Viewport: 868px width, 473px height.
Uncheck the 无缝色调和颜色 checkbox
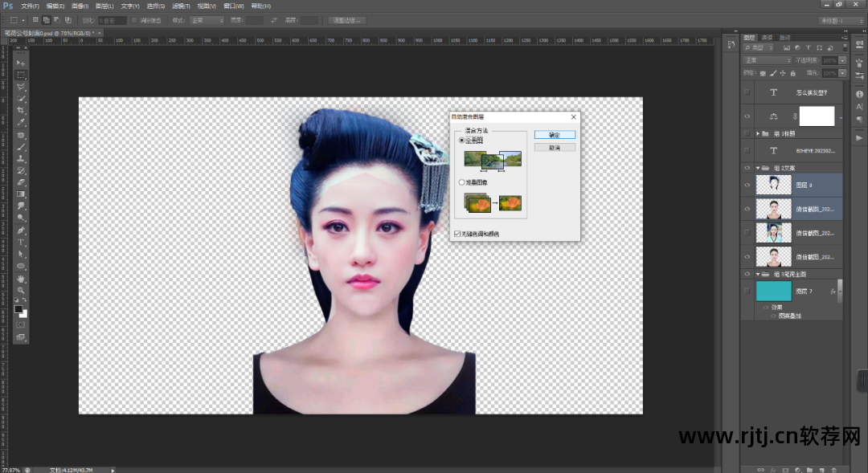(x=457, y=234)
